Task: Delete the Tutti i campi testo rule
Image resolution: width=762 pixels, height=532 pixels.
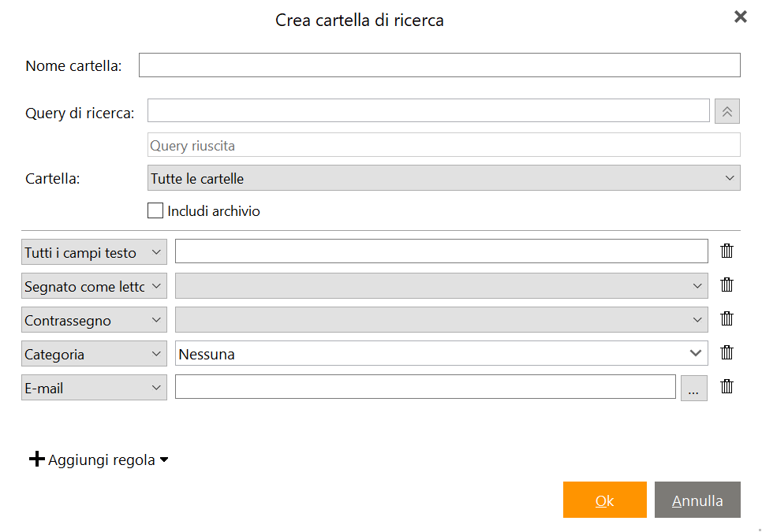Action: pos(727,251)
